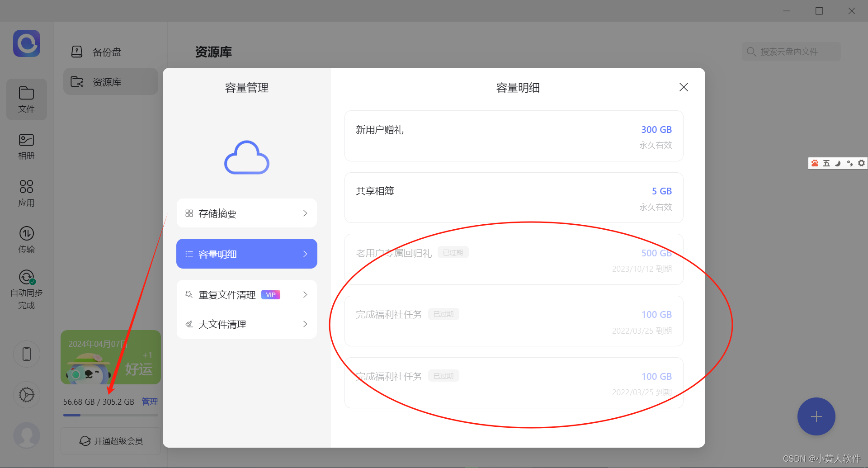Click the 资源库 page heading
The width and height of the screenshot is (868, 468).
(x=213, y=52)
